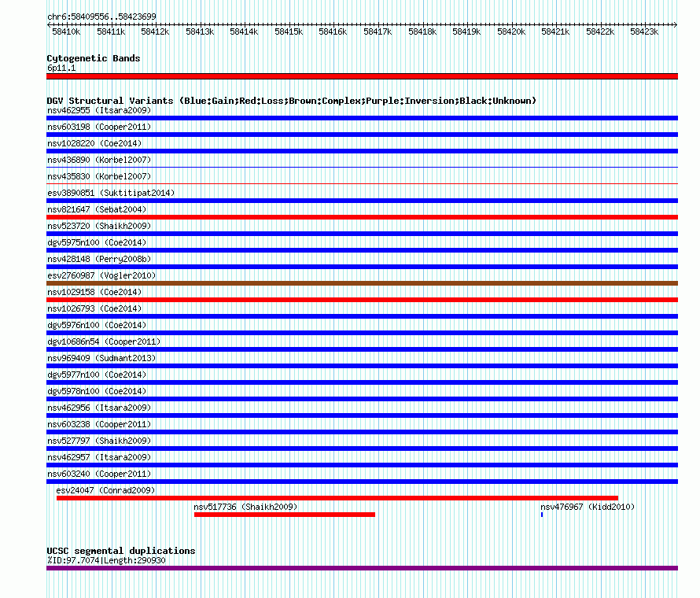
Task: Click nsv1029158 (Coe2014) label
Action: pos(94,292)
